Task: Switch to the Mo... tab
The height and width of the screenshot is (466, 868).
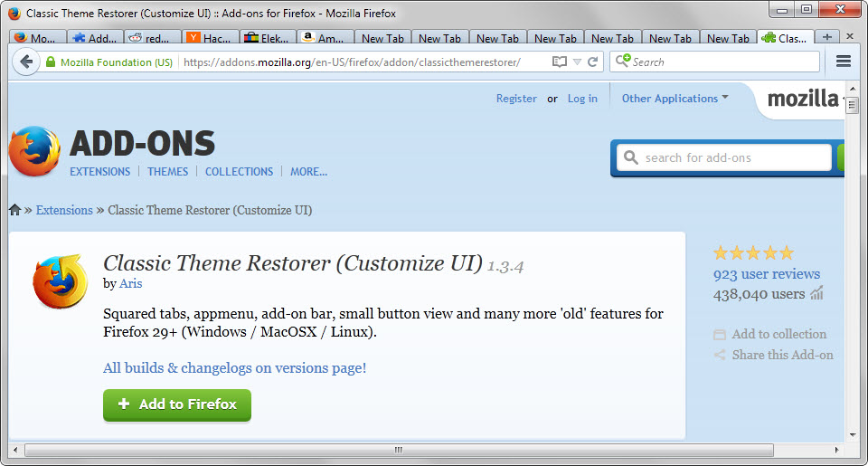Action: [38, 38]
